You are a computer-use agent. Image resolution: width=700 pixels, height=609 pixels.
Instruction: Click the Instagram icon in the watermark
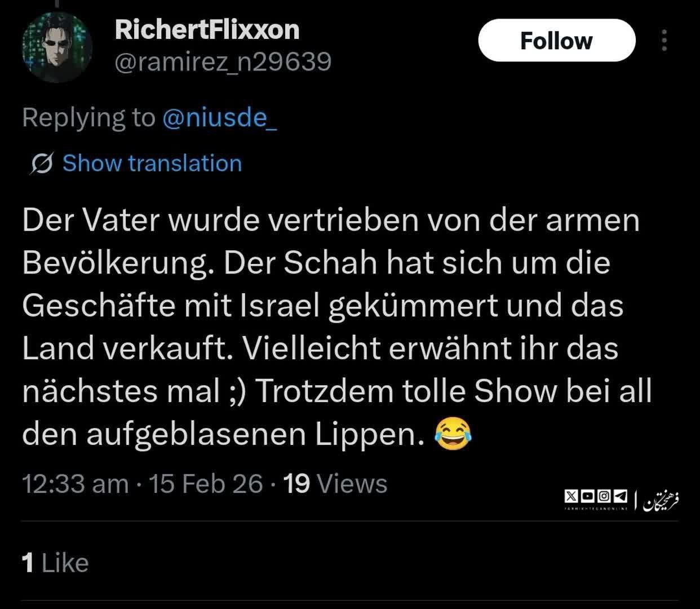604,496
